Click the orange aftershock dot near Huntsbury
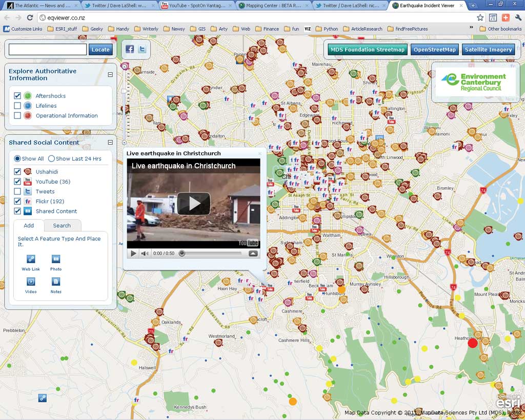The width and height of the screenshot is (525, 420). click(341, 289)
